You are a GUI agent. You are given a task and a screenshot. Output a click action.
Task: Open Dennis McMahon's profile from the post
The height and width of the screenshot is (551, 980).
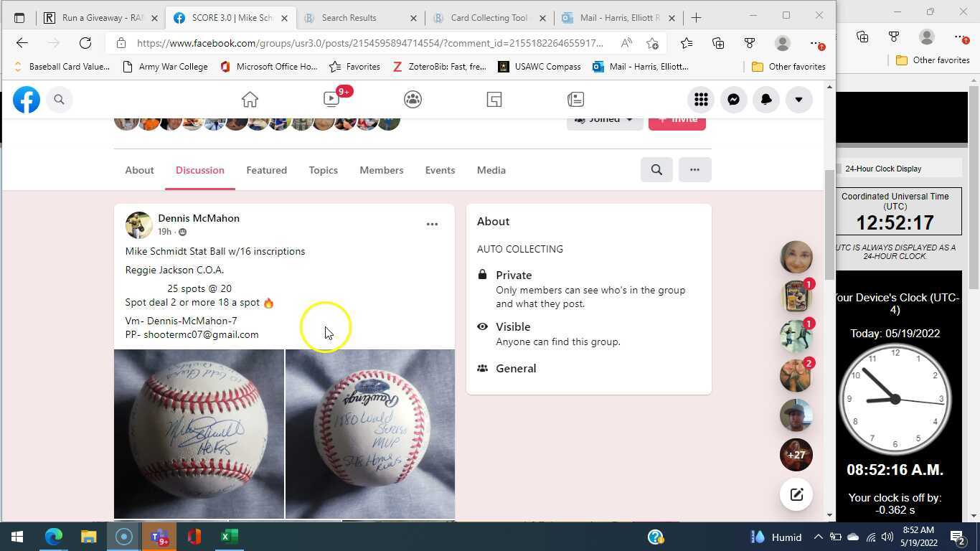click(x=199, y=218)
